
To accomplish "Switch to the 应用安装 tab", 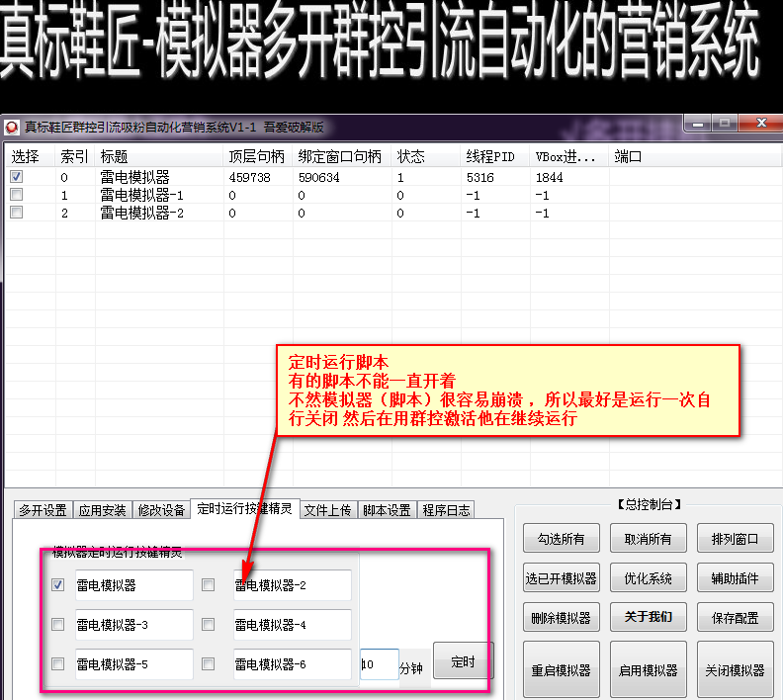I will (x=103, y=510).
